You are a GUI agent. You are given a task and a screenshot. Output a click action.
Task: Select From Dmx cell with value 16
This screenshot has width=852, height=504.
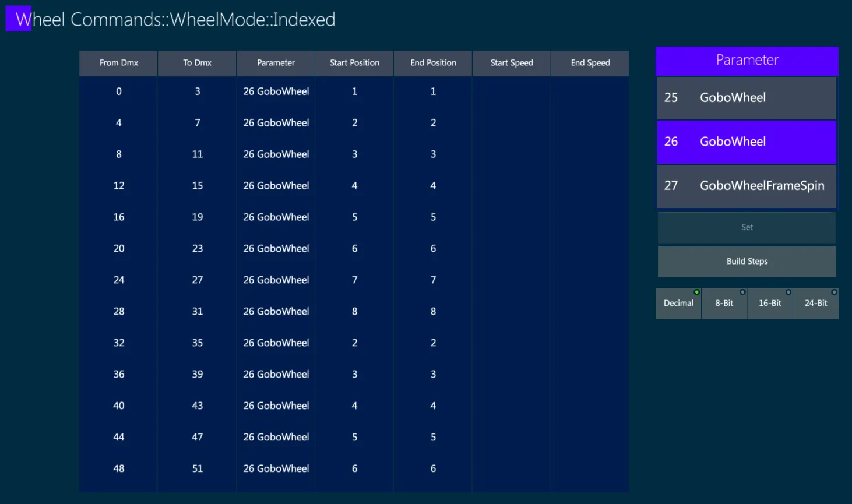119,217
